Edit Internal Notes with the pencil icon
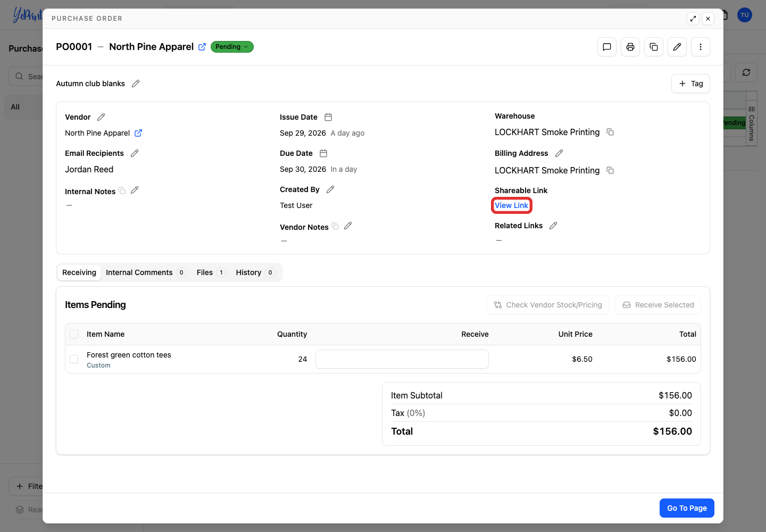Screen dimensions: 766x532 pyautogui.click(x=135, y=190)
